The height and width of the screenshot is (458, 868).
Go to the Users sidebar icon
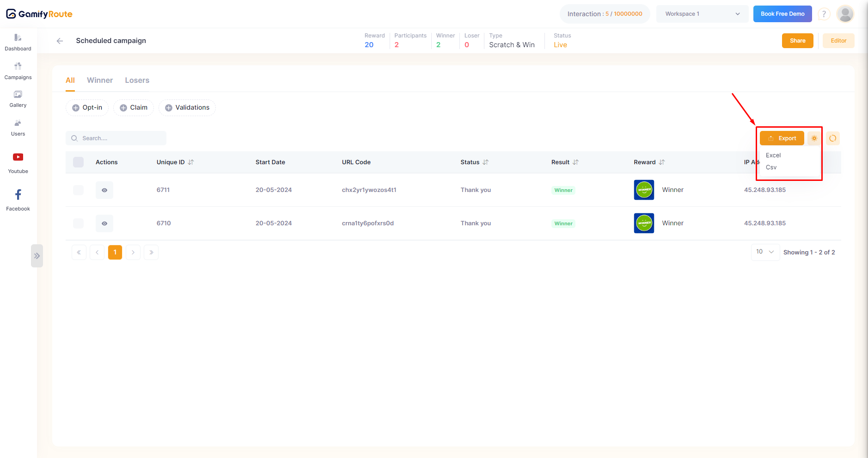(x=18, y=127)
